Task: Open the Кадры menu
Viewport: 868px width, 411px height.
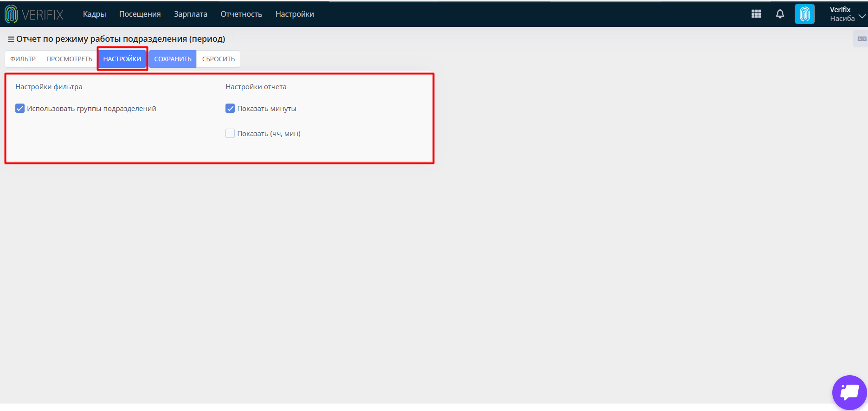Action: [95, 14]
